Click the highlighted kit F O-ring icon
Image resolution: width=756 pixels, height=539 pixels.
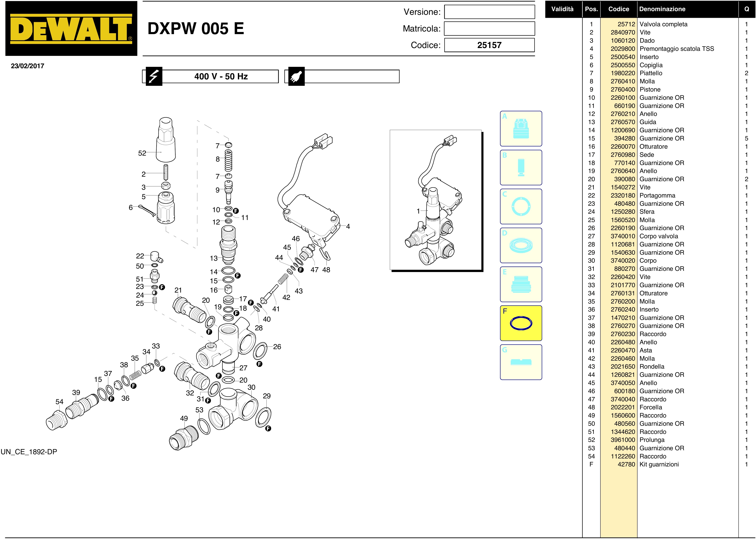[x=521, y=323]
